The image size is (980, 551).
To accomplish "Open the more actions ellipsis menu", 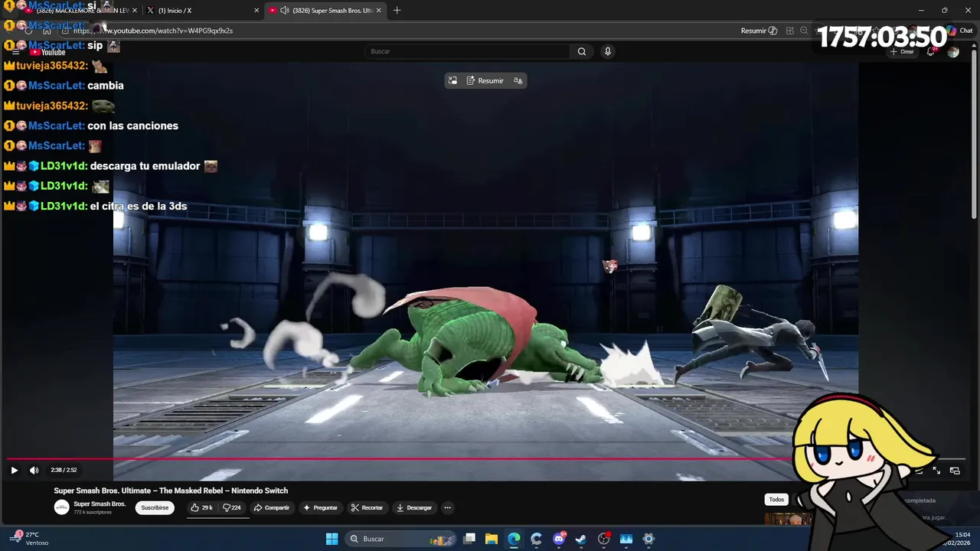I will pos(447,507).
